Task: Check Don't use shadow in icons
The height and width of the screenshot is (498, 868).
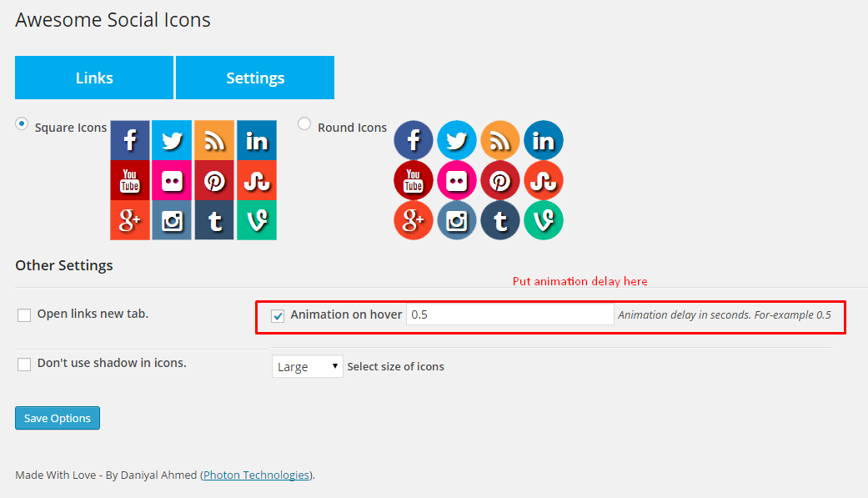Action: 24,364
